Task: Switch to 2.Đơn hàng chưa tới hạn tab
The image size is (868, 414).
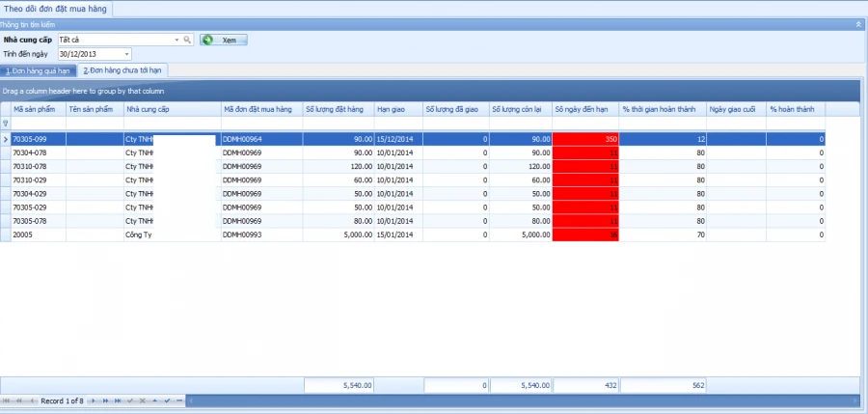Action: point(122,71)
